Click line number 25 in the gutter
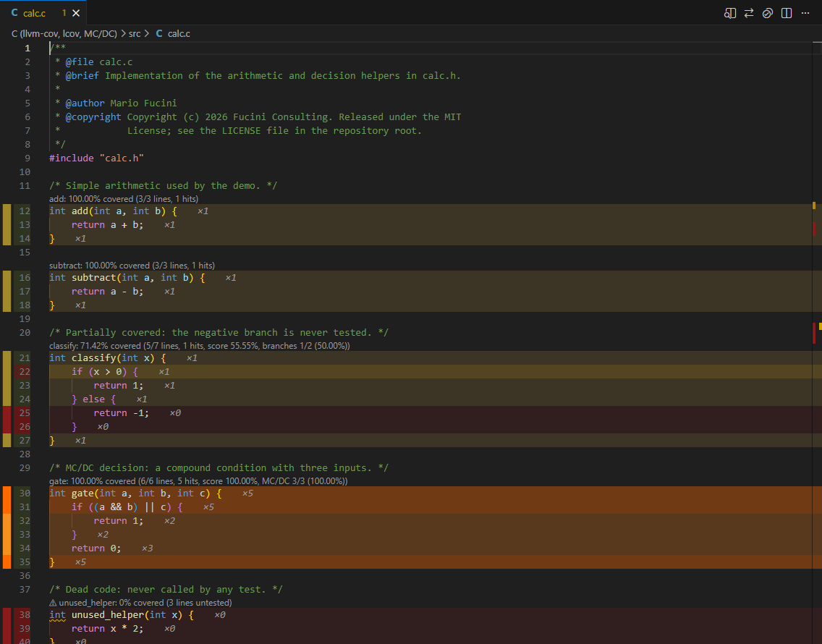822x644 pixels. pyautogui.click(x=25, y=412)
